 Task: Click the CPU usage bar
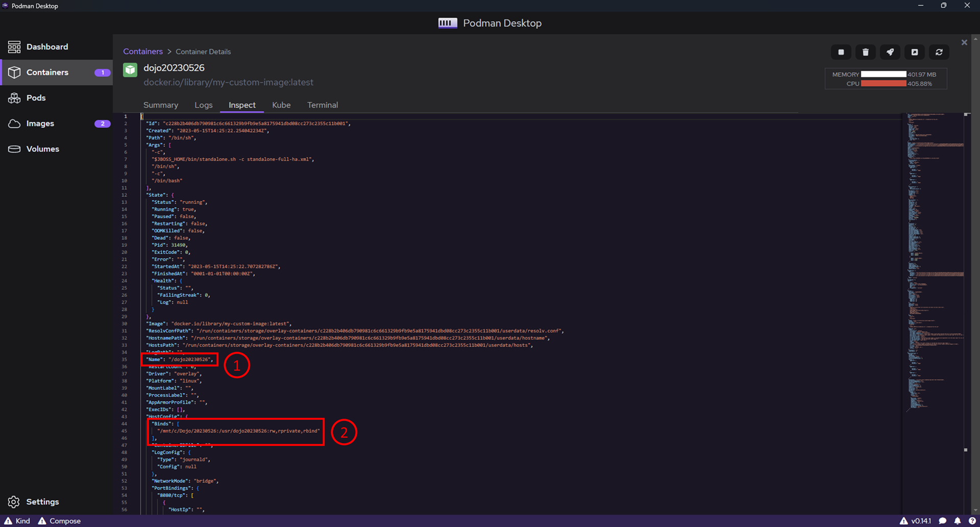tap(884, 83)
